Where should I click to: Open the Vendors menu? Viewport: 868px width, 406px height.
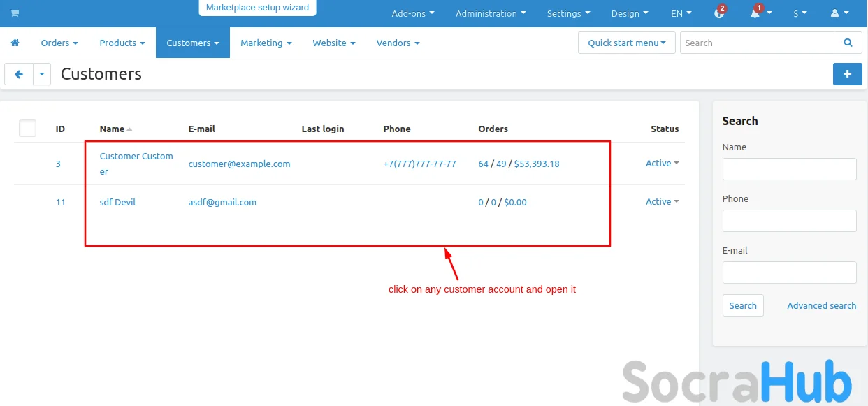(x=398, y=43)
